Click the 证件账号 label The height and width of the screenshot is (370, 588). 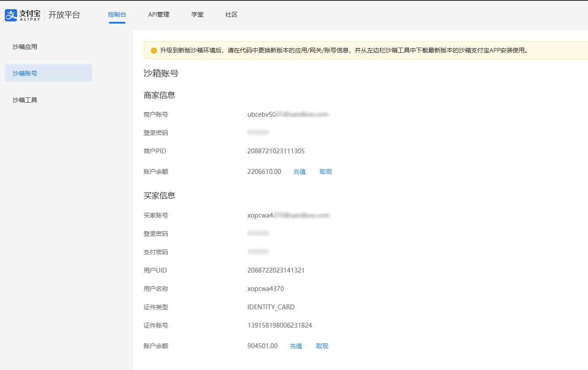tap(156, 325)
